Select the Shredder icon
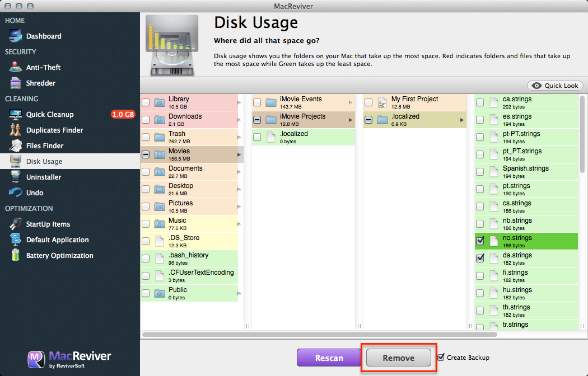 tap(16, 83)
